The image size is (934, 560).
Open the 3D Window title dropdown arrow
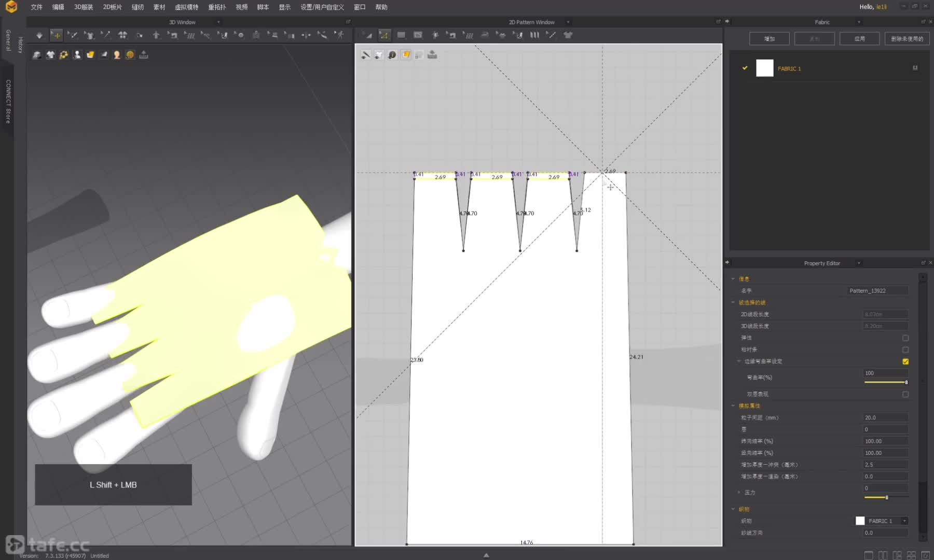pyautogui.click(x=218, y=22)
